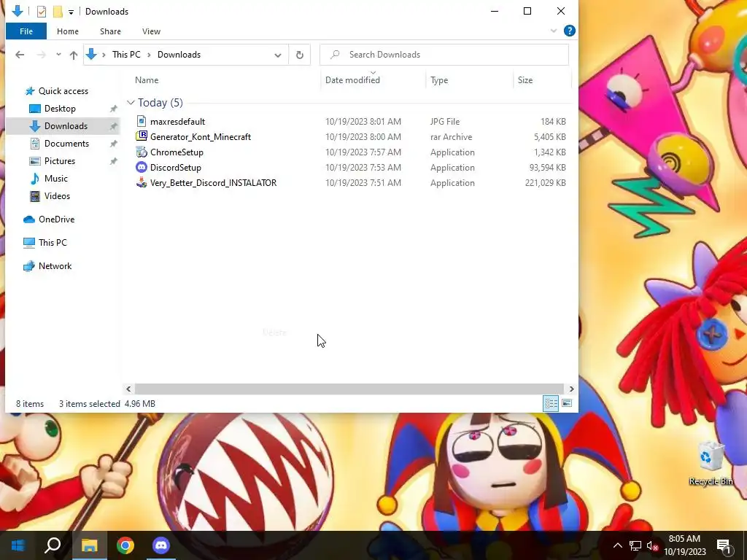Open the Windows Start menu

tap(18, 545)
